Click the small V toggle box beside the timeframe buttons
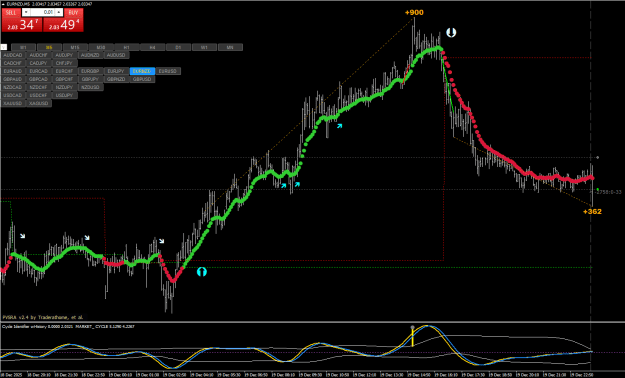 coord(4,47)
